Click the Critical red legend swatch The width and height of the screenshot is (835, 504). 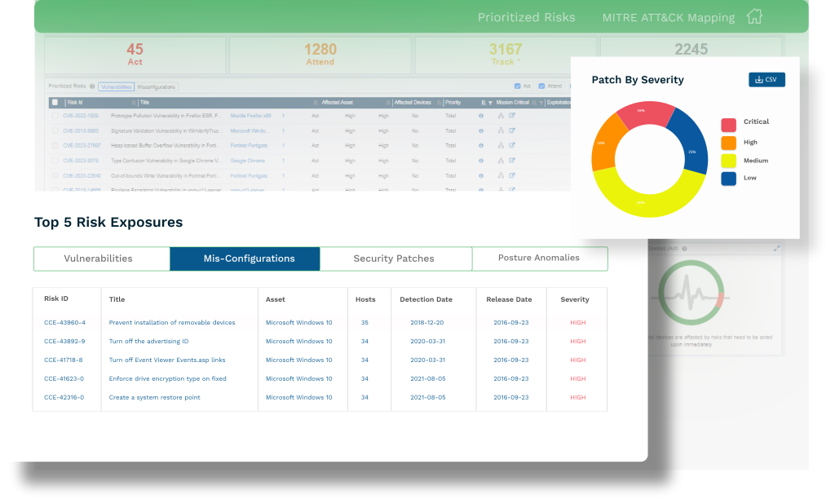728,125
